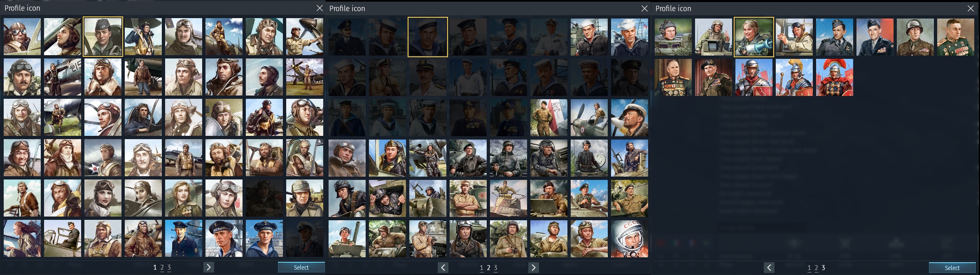Select the Soviet marshal with medals icon
The image size is (980, 275).
tap(673, 77)
